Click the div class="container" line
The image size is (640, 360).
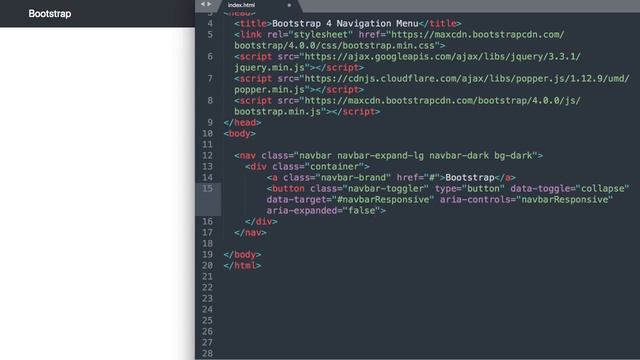point(307,167)
